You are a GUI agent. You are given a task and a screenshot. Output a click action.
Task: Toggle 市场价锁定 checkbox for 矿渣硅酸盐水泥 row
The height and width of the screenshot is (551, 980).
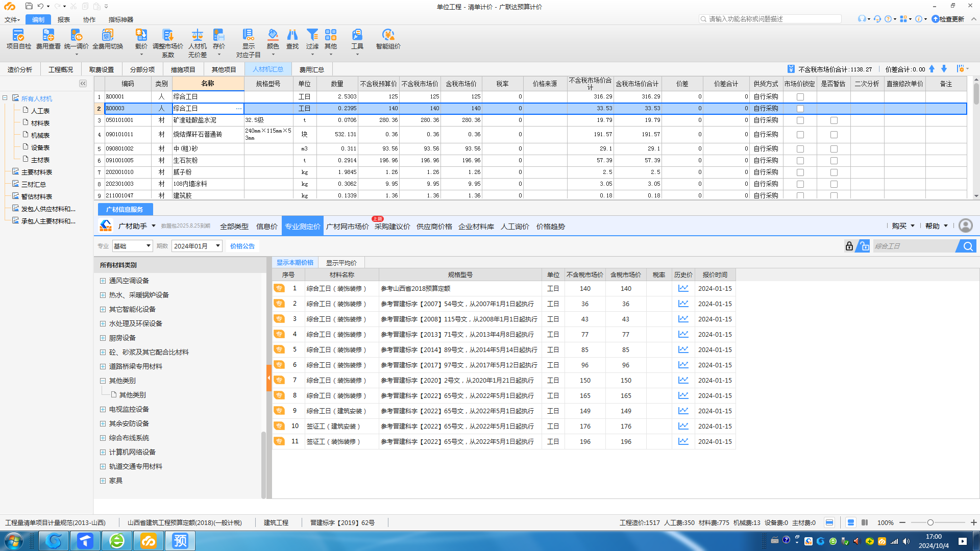tap(800, 120)
